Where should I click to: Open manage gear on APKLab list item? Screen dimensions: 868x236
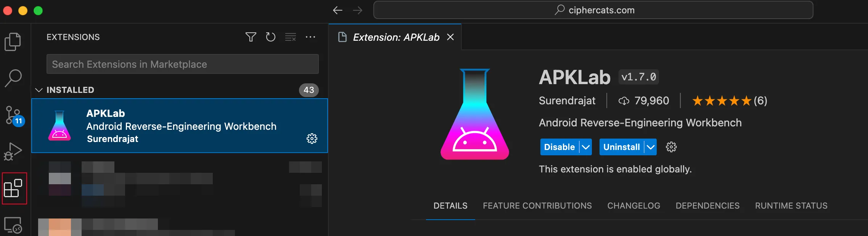pos(312,139)
